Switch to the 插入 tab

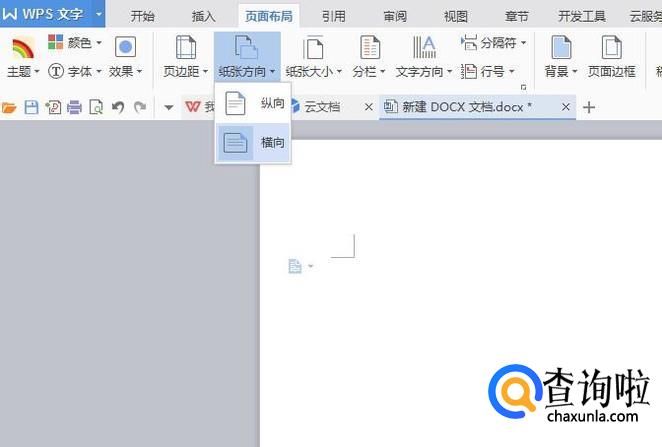203,16
